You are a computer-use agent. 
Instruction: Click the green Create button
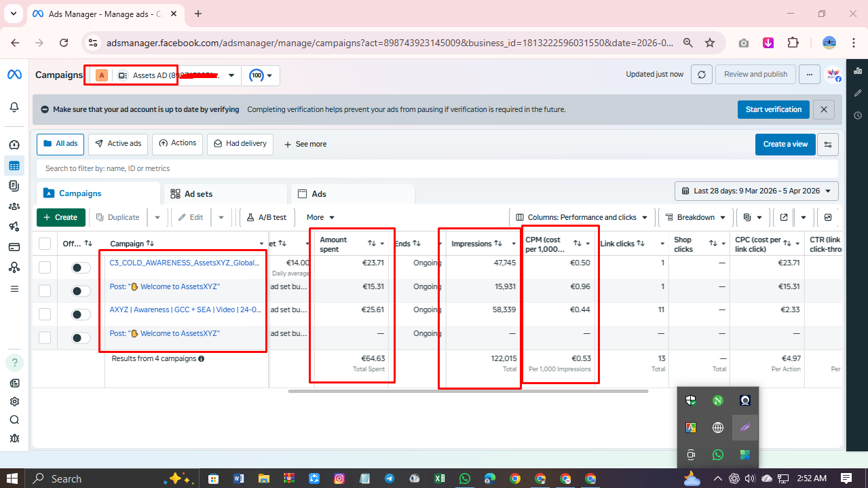click(x=61, y=217)
